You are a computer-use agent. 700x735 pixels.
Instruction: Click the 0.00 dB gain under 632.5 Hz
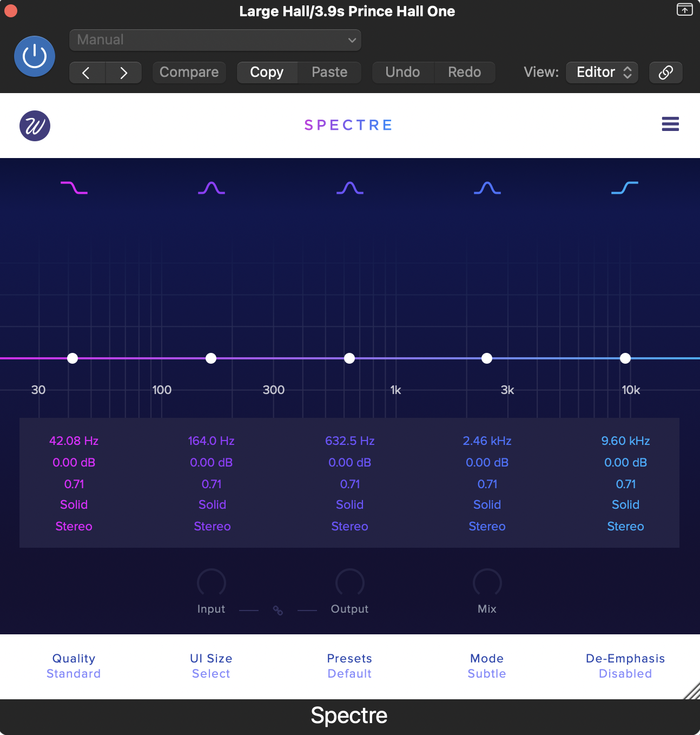click(x=350, y=463)
